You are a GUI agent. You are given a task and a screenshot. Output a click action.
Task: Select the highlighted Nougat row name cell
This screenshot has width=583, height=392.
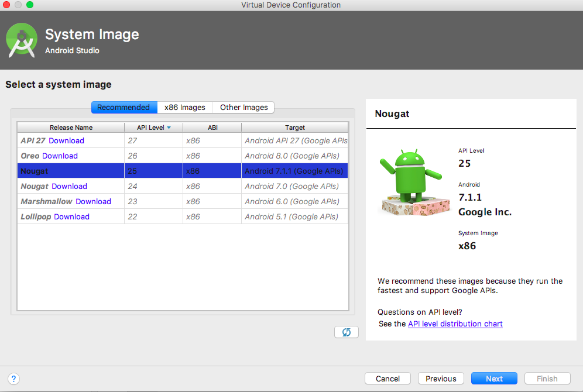coord(71,171)
